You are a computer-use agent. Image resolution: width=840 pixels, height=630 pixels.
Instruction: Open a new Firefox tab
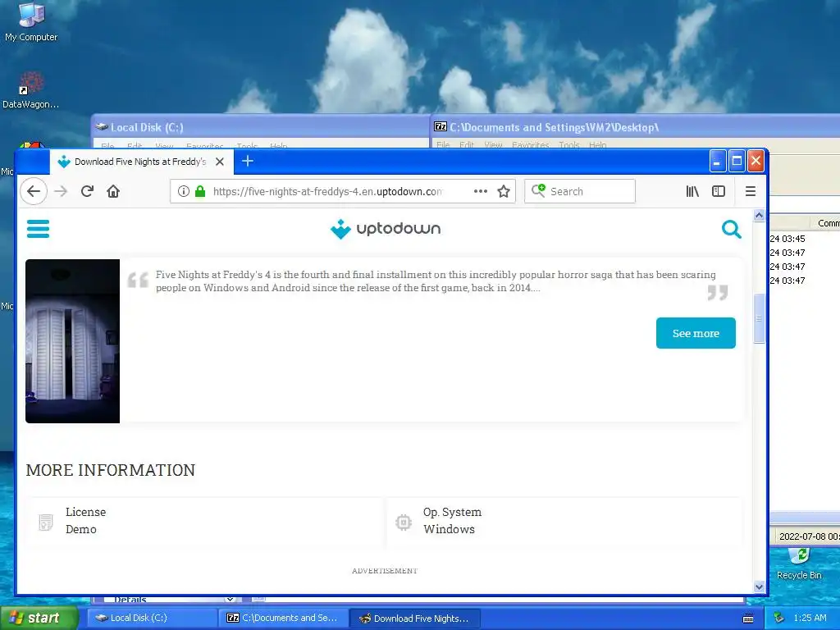click(248, 162)
